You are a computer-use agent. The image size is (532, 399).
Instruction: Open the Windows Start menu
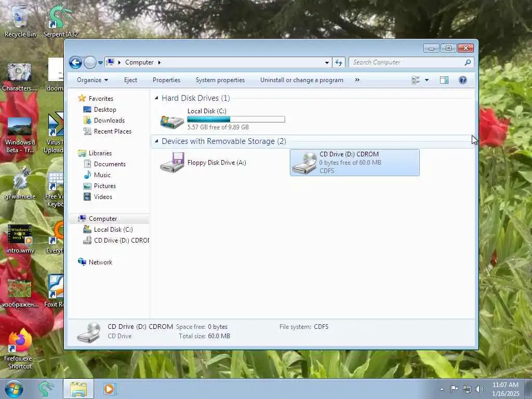[14, 389]
